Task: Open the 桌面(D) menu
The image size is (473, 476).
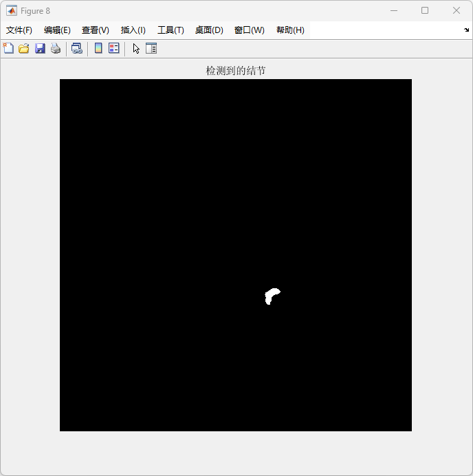Action: pyautogui.click(x=209, y=30)
